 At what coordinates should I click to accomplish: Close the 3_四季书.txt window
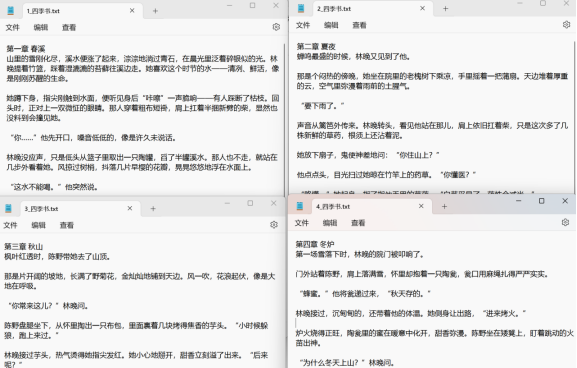coord(273,203)
